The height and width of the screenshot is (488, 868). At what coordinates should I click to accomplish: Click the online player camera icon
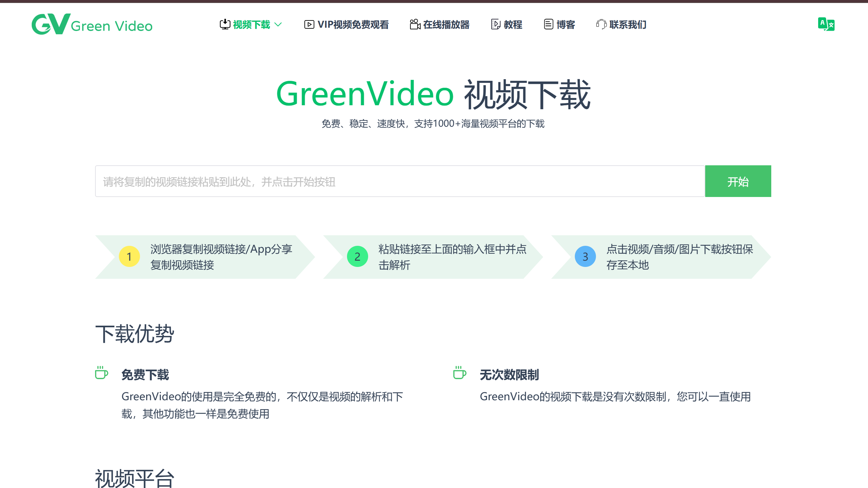click(415, 24)
